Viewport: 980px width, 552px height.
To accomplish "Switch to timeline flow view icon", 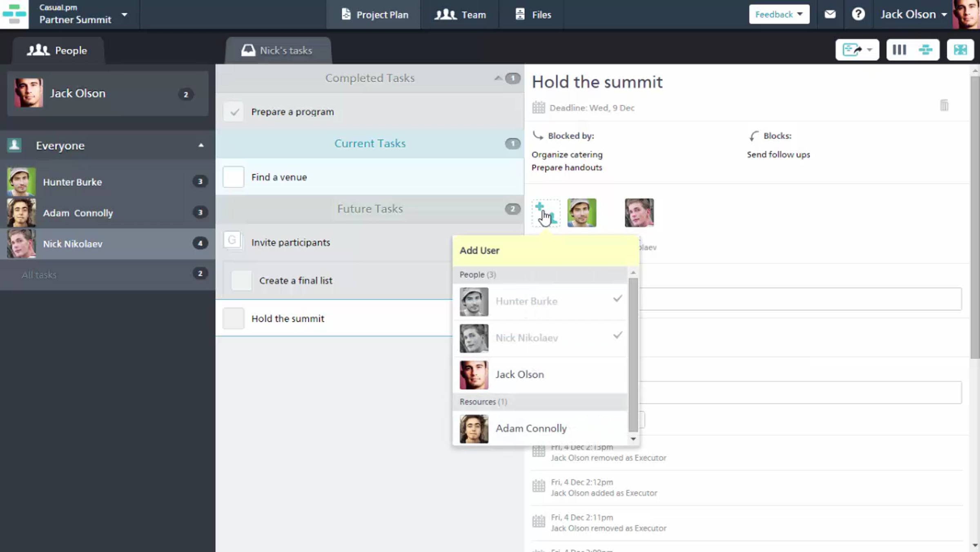I will pos(925,50).
